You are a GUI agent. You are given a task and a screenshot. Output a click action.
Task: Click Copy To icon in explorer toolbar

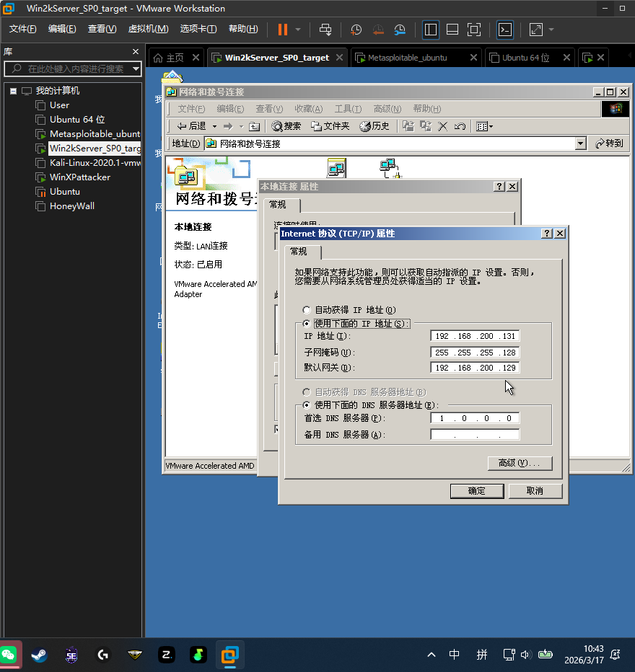(x=425, y=126)
